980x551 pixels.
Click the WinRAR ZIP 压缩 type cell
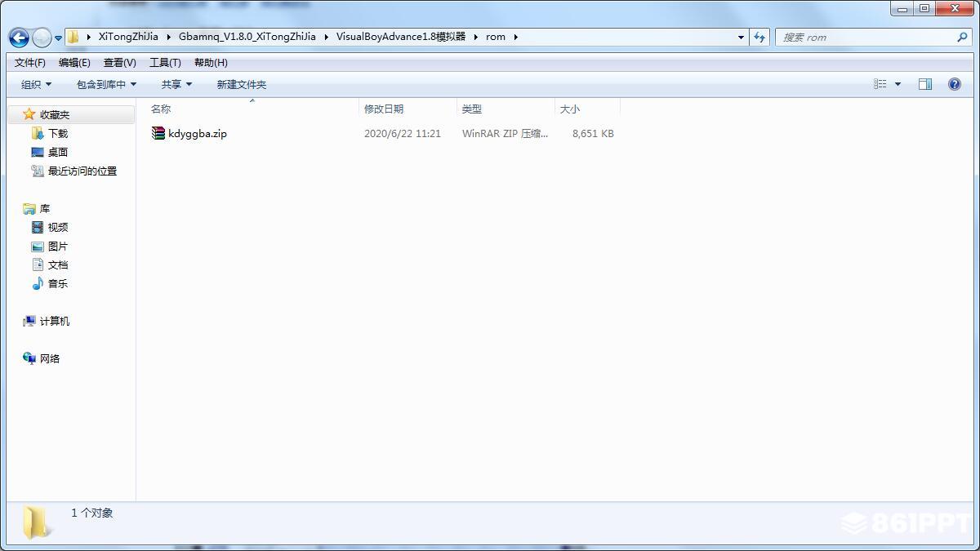[506, 134]
